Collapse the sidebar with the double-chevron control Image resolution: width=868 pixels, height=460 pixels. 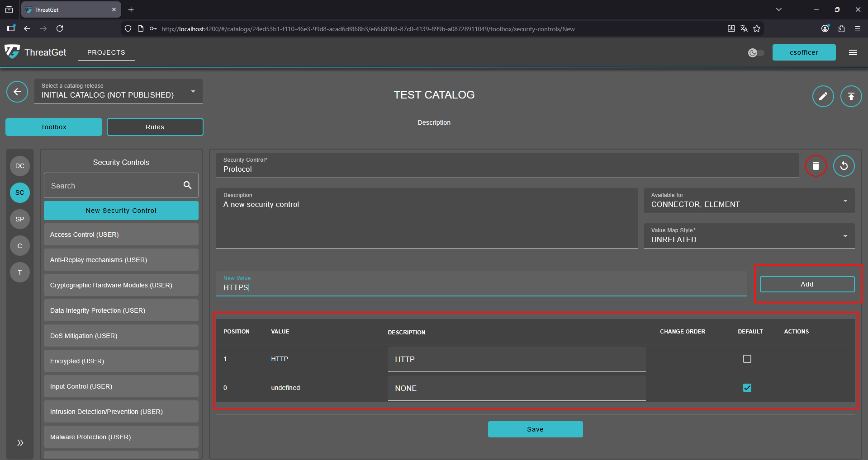(x=20, y=443)
